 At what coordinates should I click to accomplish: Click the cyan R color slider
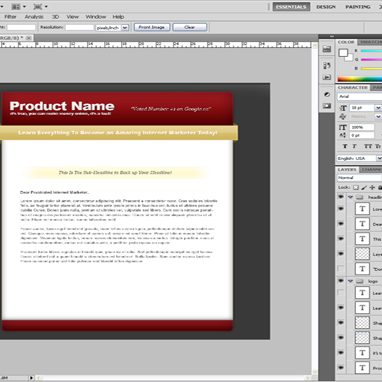[x=371, y=51]
